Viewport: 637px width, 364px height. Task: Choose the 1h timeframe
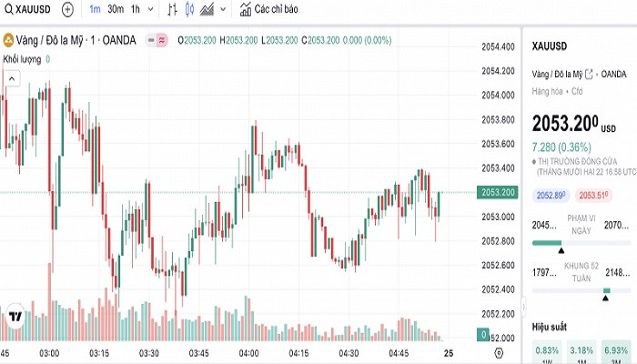pyautogui.click(x=135, y=10)
